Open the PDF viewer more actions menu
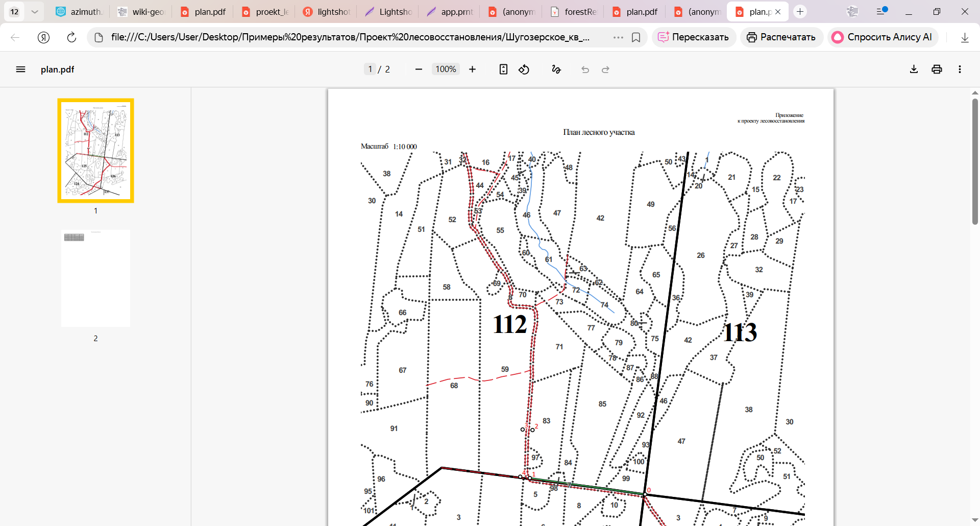980x526 pixels. click(960, 69)
